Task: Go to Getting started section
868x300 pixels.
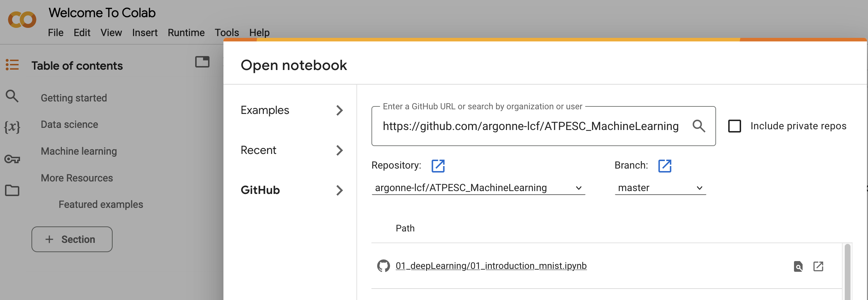Action: (74, 98)
